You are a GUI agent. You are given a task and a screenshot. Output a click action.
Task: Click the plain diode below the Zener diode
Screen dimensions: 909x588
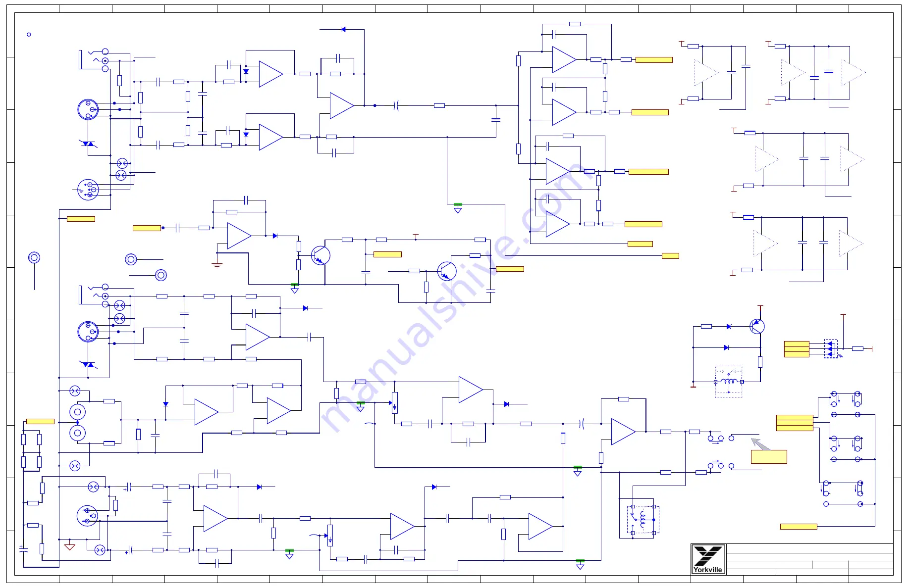[726, 347]
